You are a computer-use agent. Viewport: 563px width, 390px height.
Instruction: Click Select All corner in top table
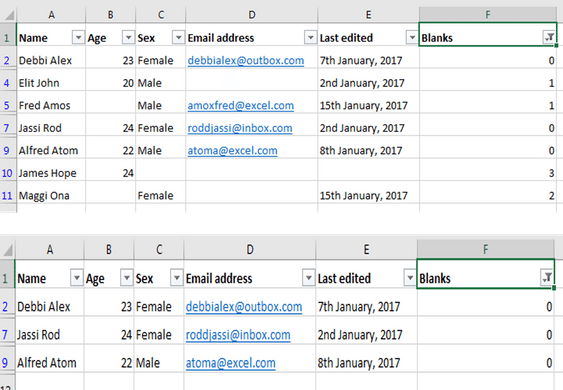click(x=8, y=15)
